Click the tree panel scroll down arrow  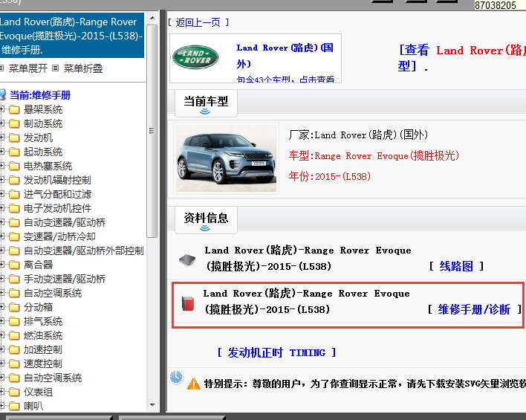click(x=152, y=405)
